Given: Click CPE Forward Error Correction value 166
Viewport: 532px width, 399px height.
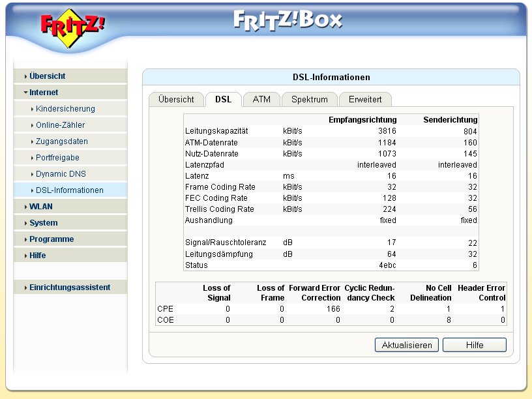Looking at the screenshot, I should pos(333,309).
